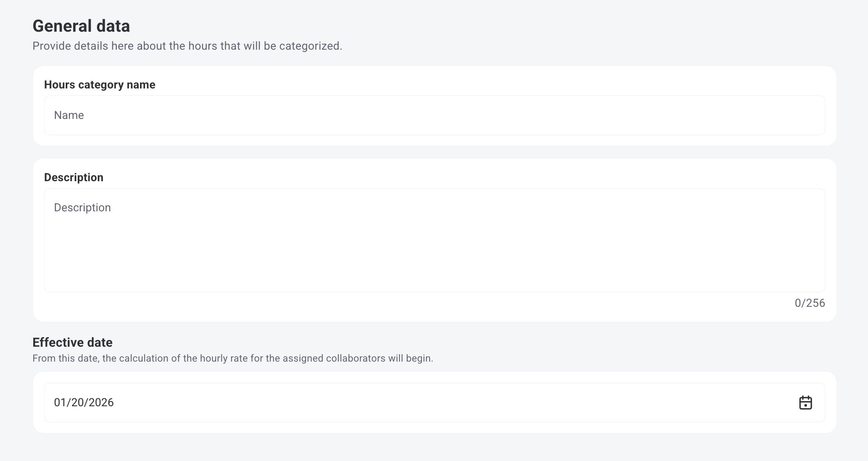The width and height of the screenshot is (868, 461).
Task: Click the "Description" placeholder in the text area
Action: coord(82,208)
